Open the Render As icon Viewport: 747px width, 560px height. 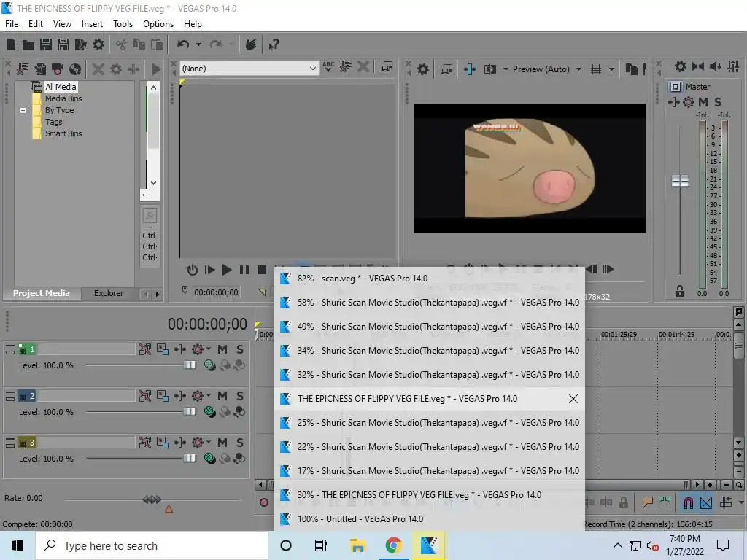pyautogui.click(x=80, y=44)
